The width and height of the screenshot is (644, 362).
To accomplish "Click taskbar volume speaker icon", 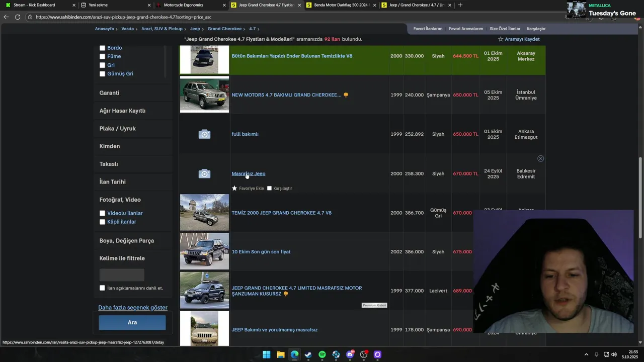I will pos(614,354).
